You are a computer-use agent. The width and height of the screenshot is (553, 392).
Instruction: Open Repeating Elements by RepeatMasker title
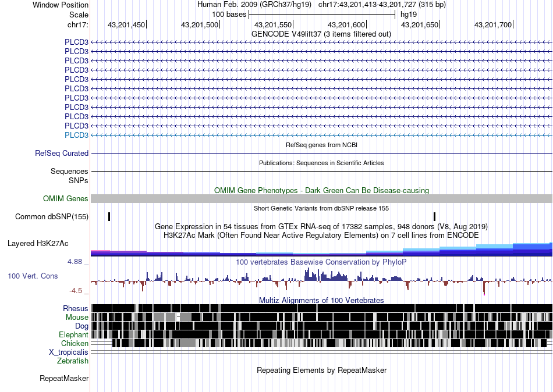click(322, 370)
